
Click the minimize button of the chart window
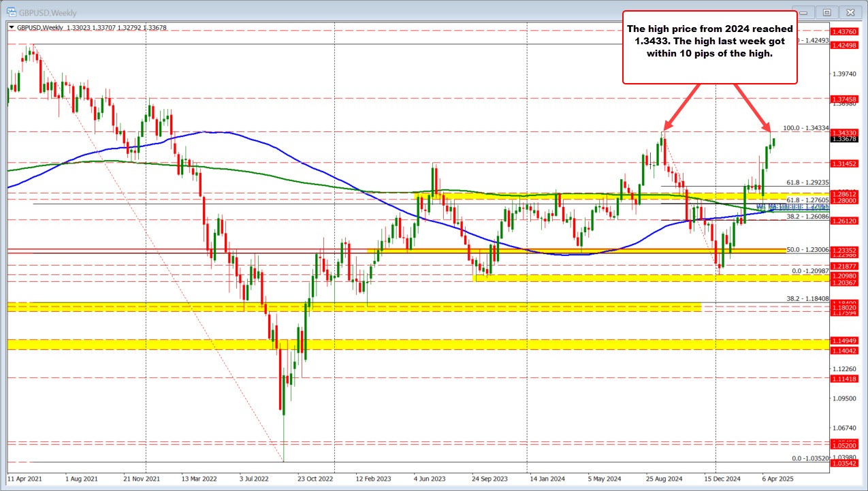click(803, 12)
